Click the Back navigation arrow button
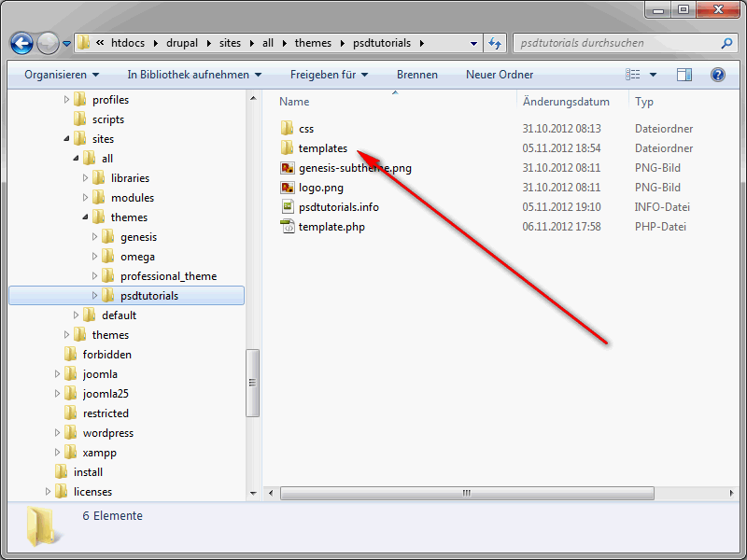Screen dimensions: 747x560 (x=21, y=43)
